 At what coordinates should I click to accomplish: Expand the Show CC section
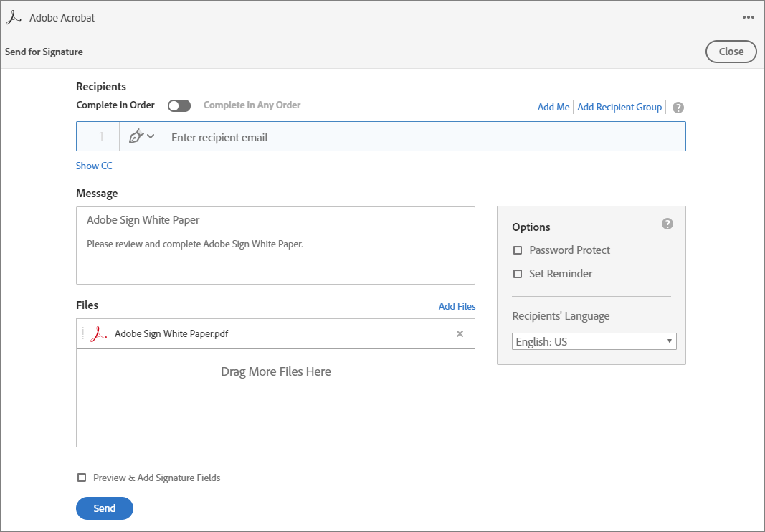click(94, 166)
